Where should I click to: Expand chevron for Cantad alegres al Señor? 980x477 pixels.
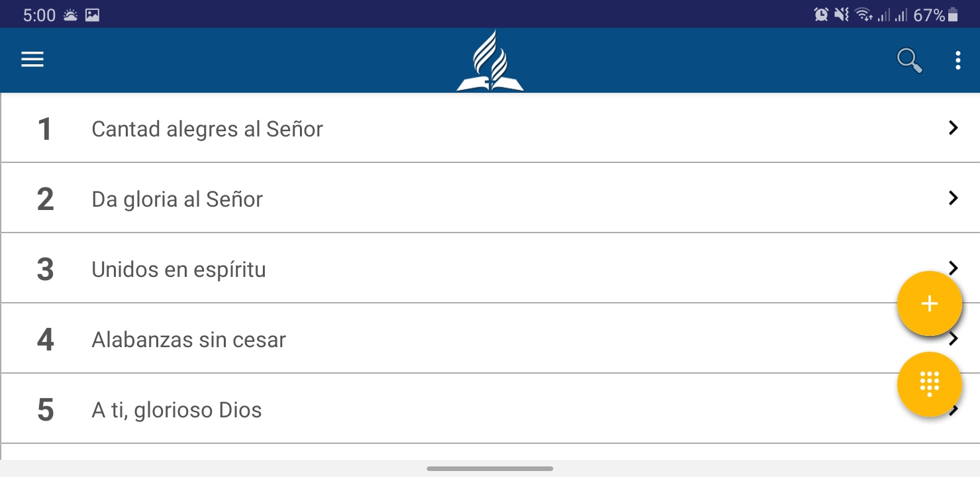click(953, 128)
